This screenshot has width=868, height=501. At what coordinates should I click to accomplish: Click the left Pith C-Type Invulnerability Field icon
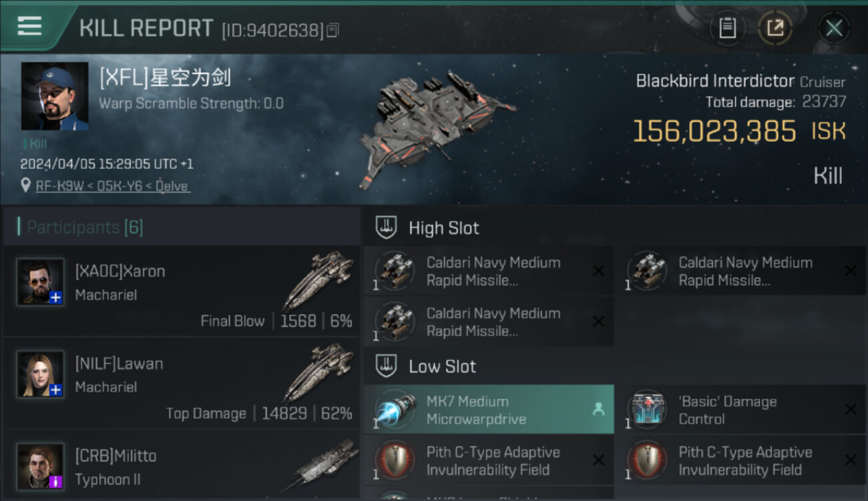click(x=395, y=460)
